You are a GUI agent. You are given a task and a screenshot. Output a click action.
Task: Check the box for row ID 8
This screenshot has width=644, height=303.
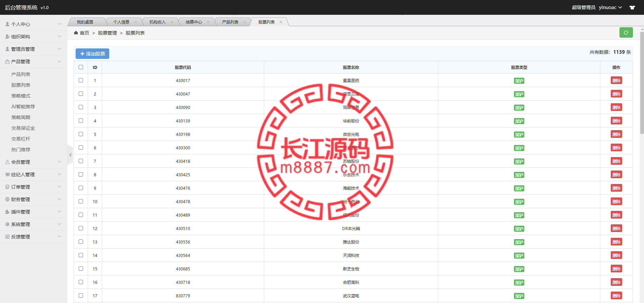pos(81,174)
